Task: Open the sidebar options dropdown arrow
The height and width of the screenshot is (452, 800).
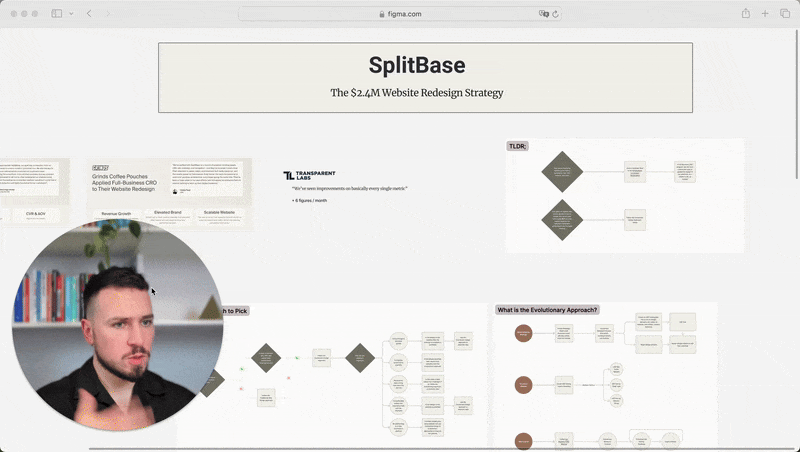Action: pos(71,14)
